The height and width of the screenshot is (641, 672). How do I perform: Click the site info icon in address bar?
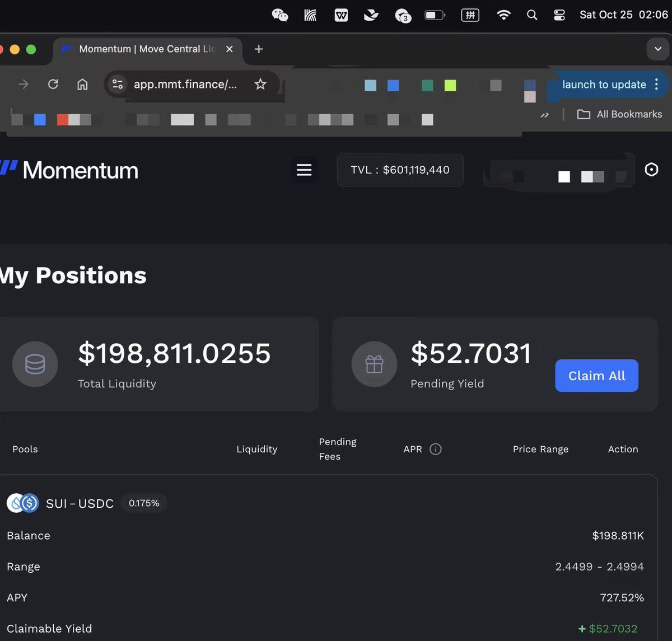(x=118, y=85)
